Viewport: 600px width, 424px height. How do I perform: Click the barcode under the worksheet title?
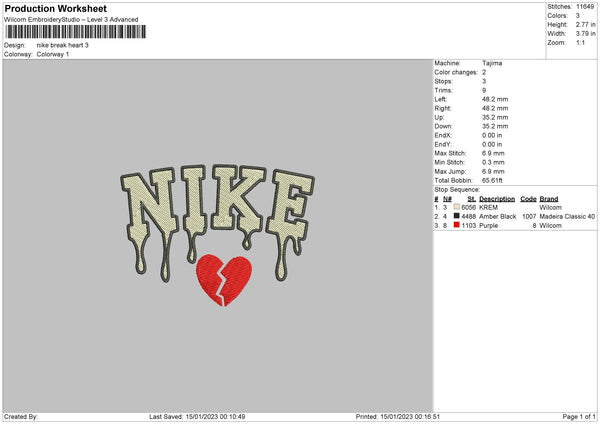(75, 32)
